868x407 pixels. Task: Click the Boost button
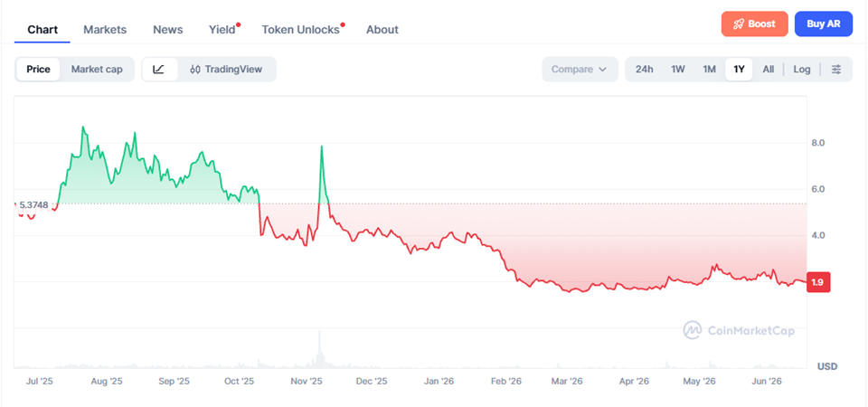(x=754, y=24)
